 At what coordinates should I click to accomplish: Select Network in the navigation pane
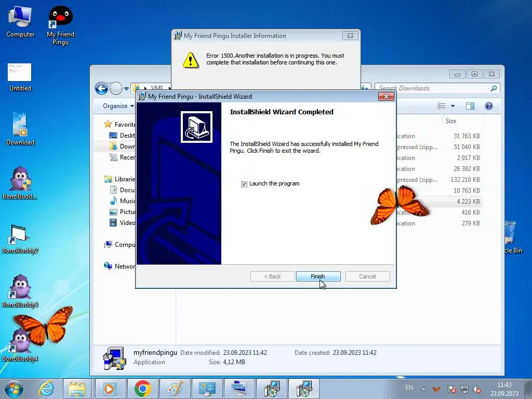pos(120,267)
